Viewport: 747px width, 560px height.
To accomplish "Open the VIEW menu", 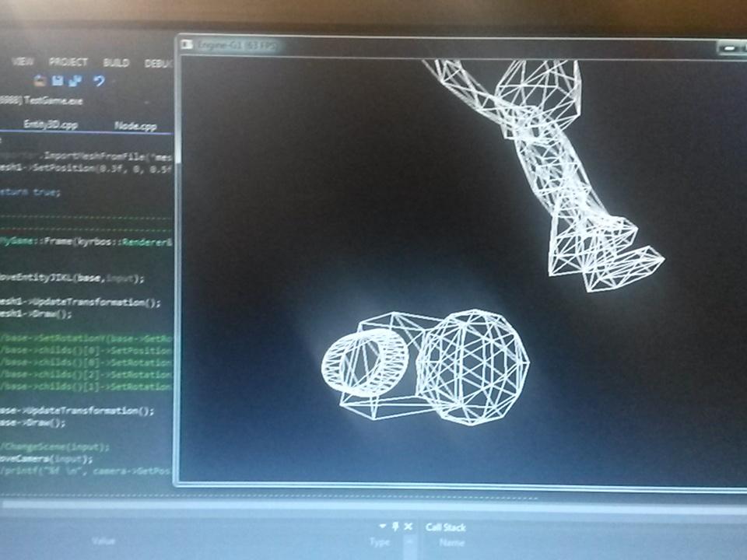I will pyautogui.click(x=25, y=61).
